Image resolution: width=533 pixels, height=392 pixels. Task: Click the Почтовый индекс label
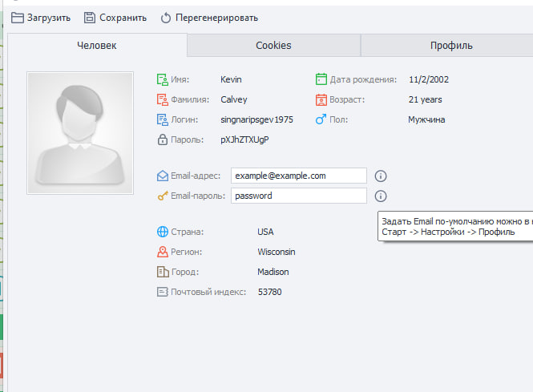pyautogui.click(x=208, y=292)
